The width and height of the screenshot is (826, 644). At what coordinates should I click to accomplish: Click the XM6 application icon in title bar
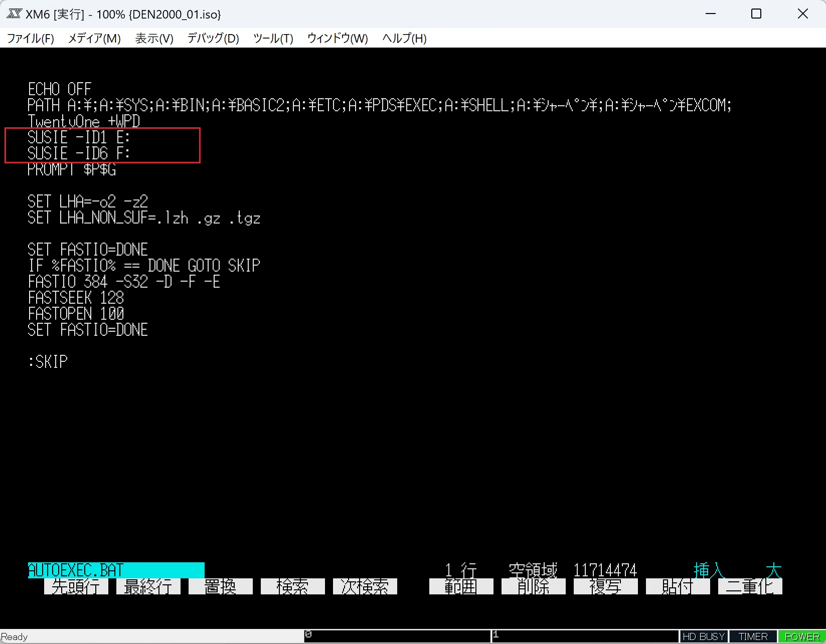tap(14, 14)
